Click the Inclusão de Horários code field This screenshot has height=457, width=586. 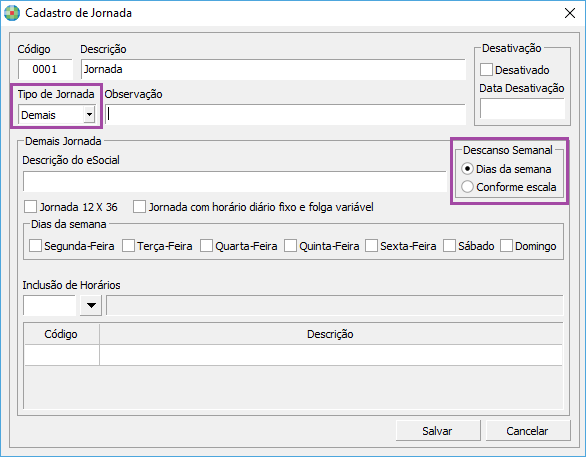point(49,305)
